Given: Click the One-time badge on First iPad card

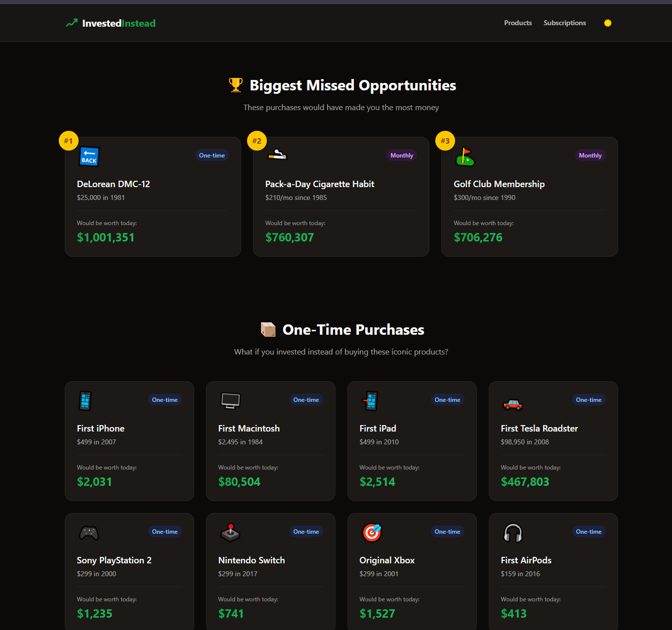Looking at the screenshot, I should [447, 399].
